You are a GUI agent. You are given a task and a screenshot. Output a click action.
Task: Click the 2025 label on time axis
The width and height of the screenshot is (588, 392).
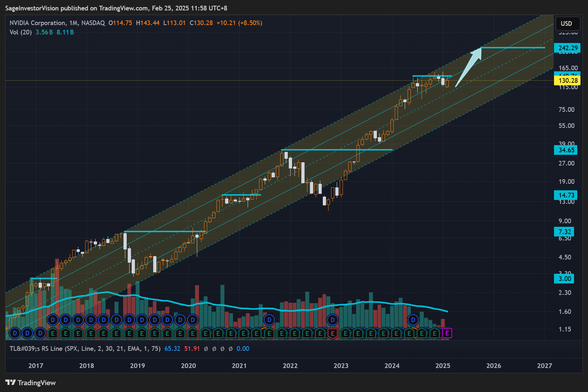point(443,366)
